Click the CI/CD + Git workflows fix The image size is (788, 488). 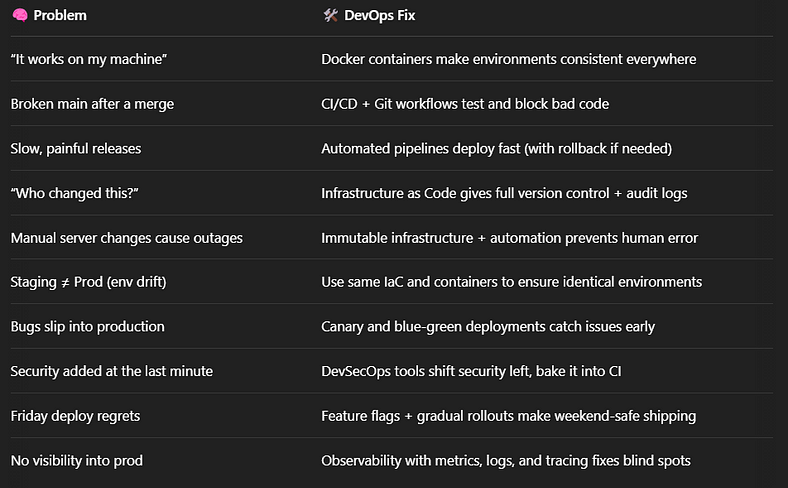(465, 104)
